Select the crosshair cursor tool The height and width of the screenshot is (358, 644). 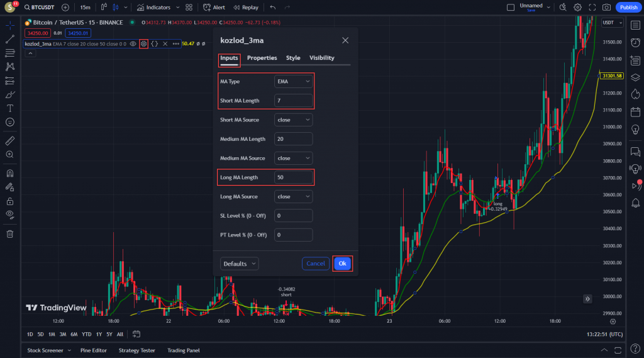click(10, 26)
